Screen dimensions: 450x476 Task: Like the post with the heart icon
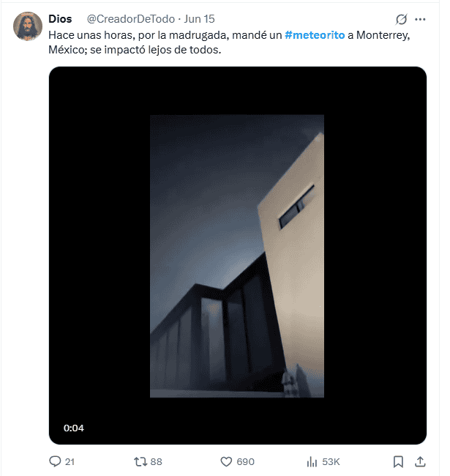[226, 461]
